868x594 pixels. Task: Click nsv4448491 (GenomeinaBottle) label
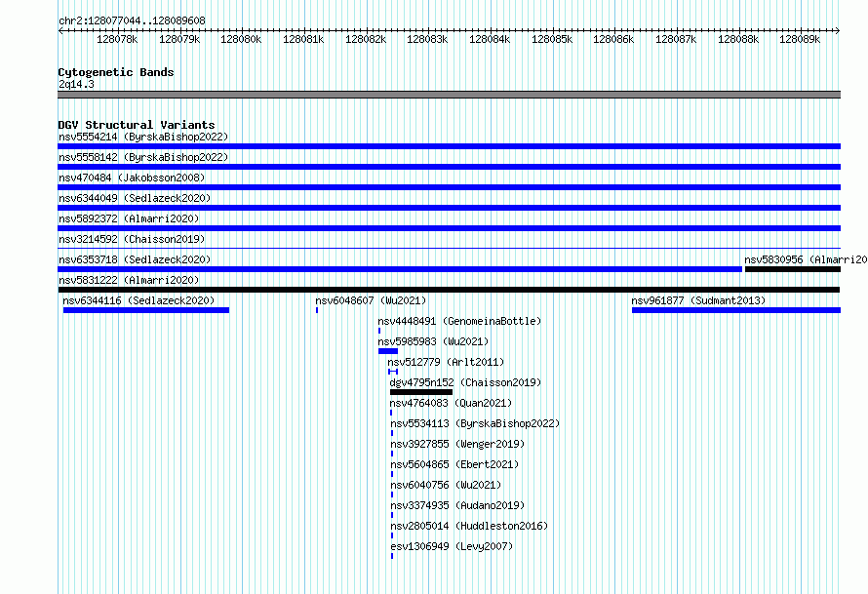tap(459, 321)
